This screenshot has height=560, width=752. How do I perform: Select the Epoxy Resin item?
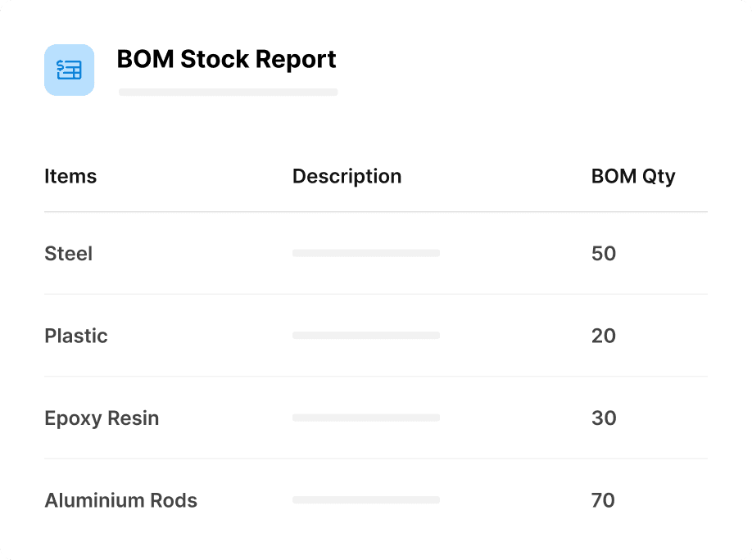point(102,418)
